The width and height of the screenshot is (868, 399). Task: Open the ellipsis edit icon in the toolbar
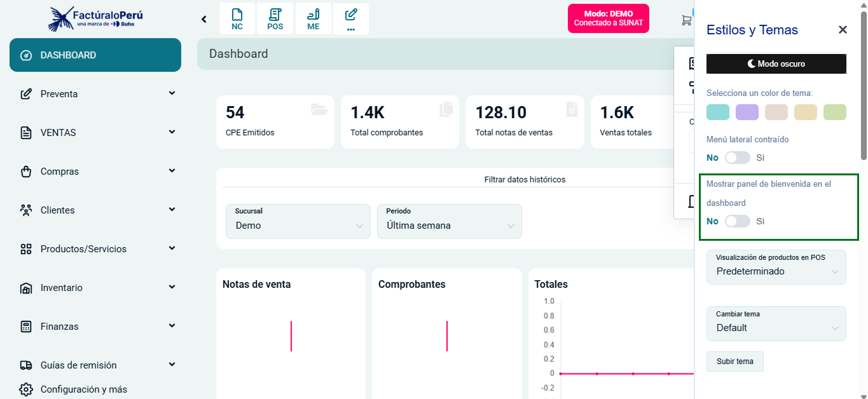(x=350, y=18)
